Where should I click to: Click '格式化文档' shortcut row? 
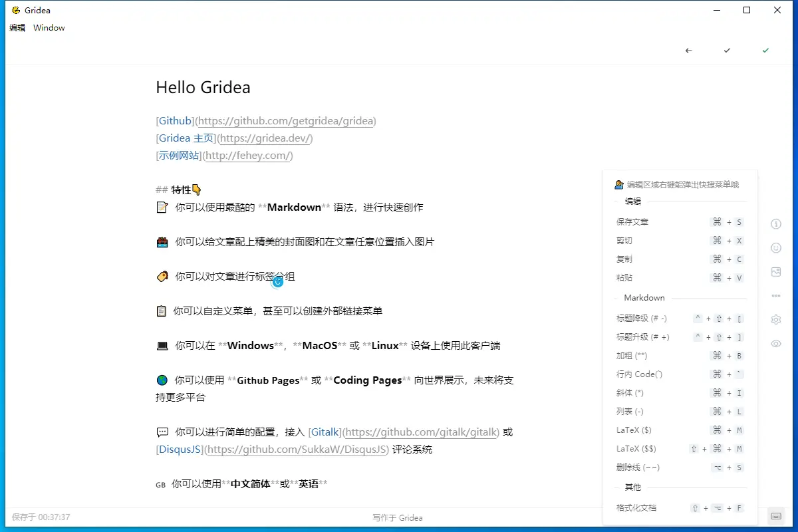pos(680,508)
